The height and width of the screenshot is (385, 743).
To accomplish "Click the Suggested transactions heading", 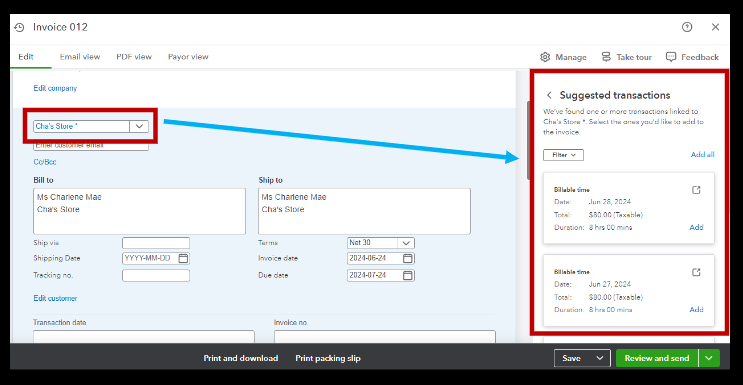I will point(615,95).
